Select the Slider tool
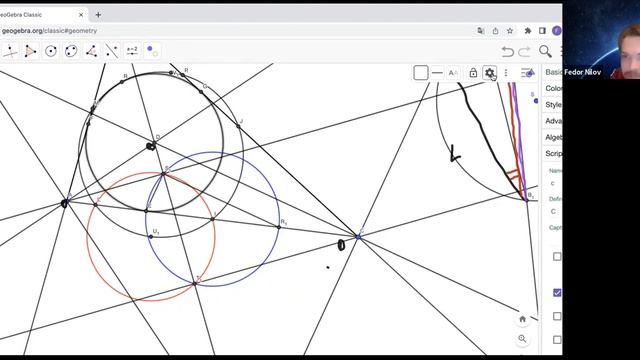This screenshot has height=360, width=640. point(132,51)
